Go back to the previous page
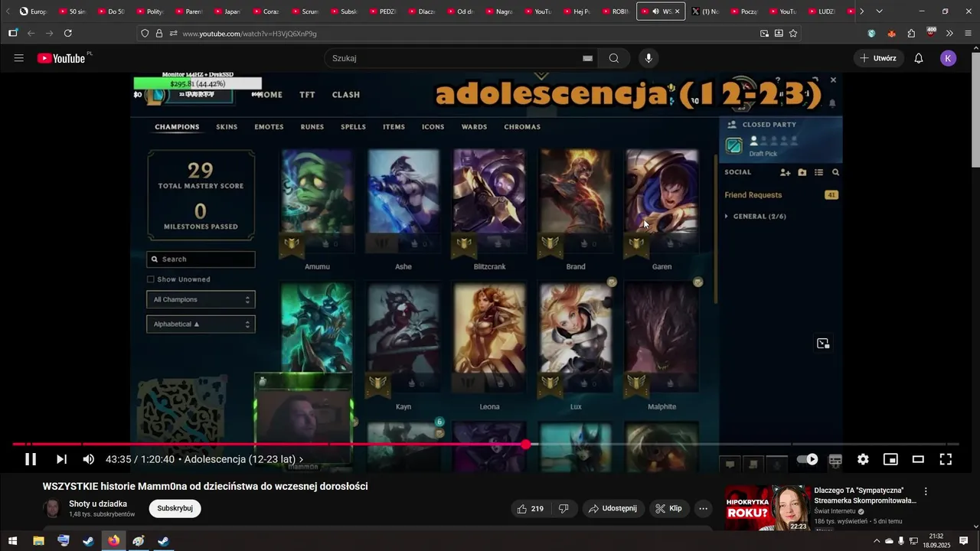 [x=31, y=34]
